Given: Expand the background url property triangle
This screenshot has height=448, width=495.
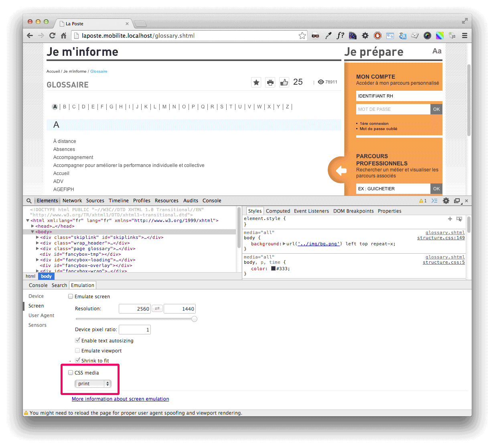Looking at the screenshot, I should [x=284, y=244].
